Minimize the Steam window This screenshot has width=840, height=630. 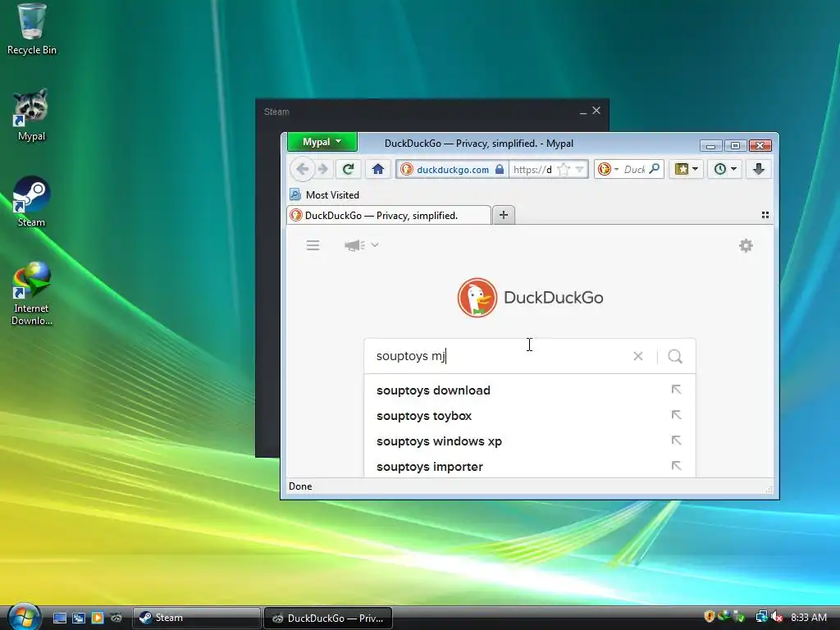coord(583,112)
